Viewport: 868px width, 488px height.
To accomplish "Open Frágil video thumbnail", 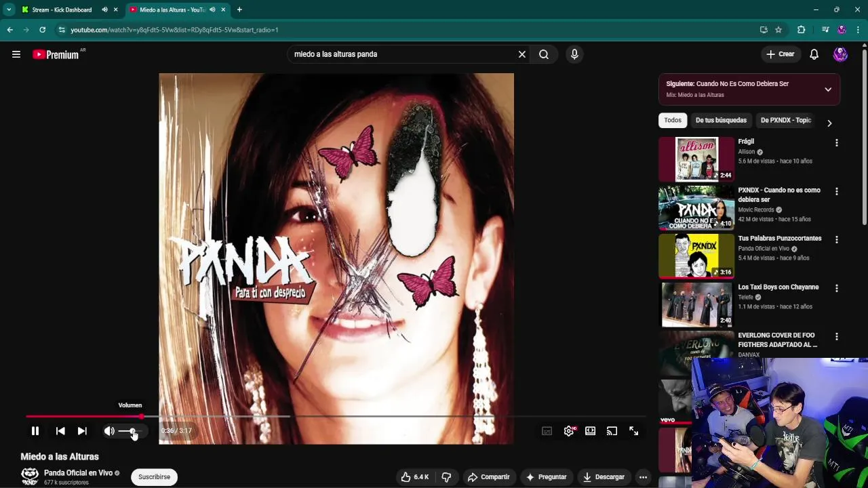I will point(696,159).
